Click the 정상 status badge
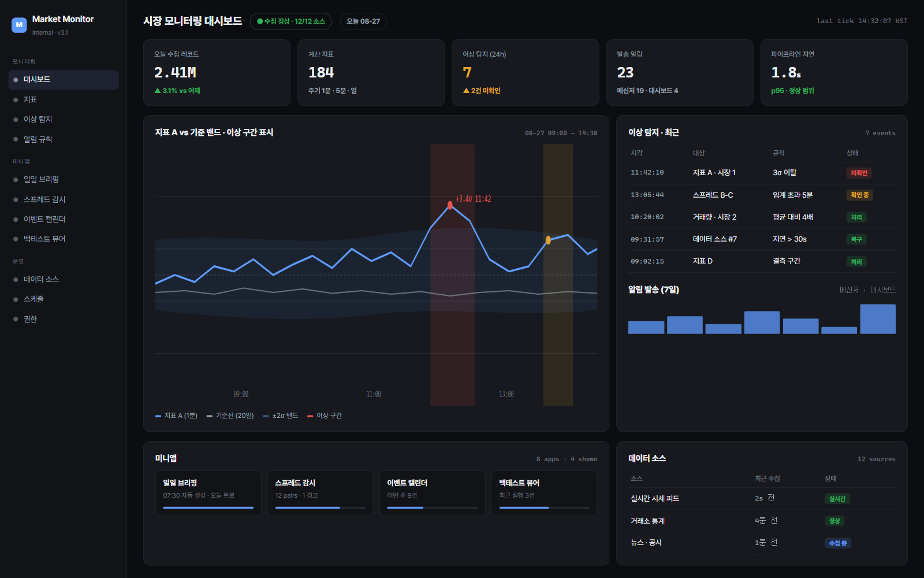 coord(834,521)
